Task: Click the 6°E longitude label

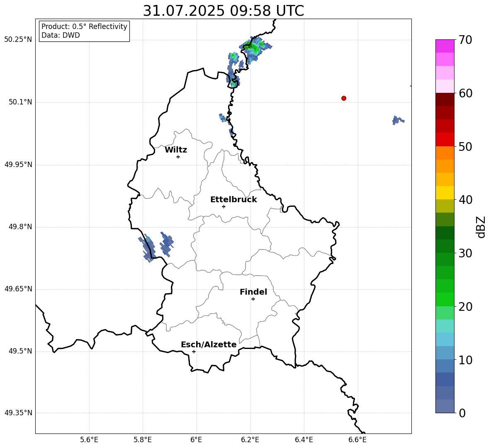Action: coord(197,440)
